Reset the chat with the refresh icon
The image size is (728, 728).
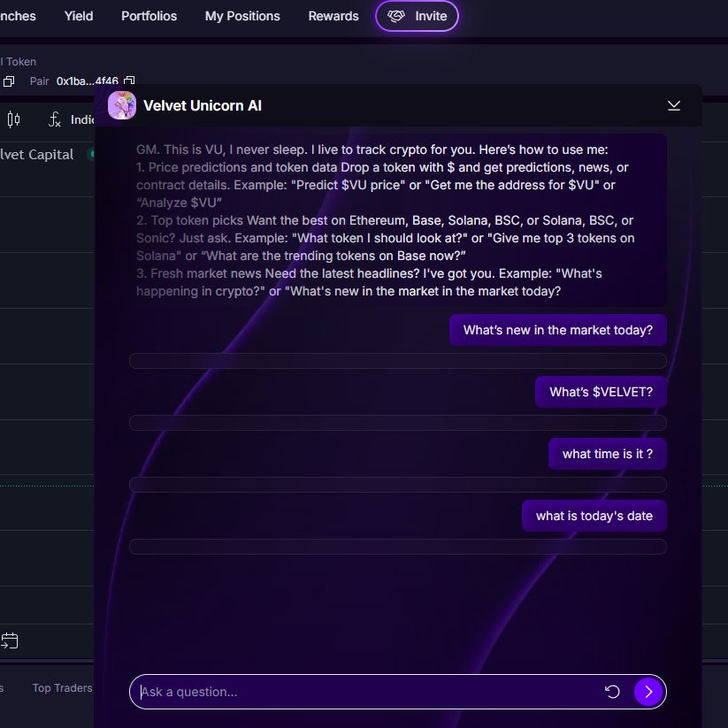tap(612, 692)
